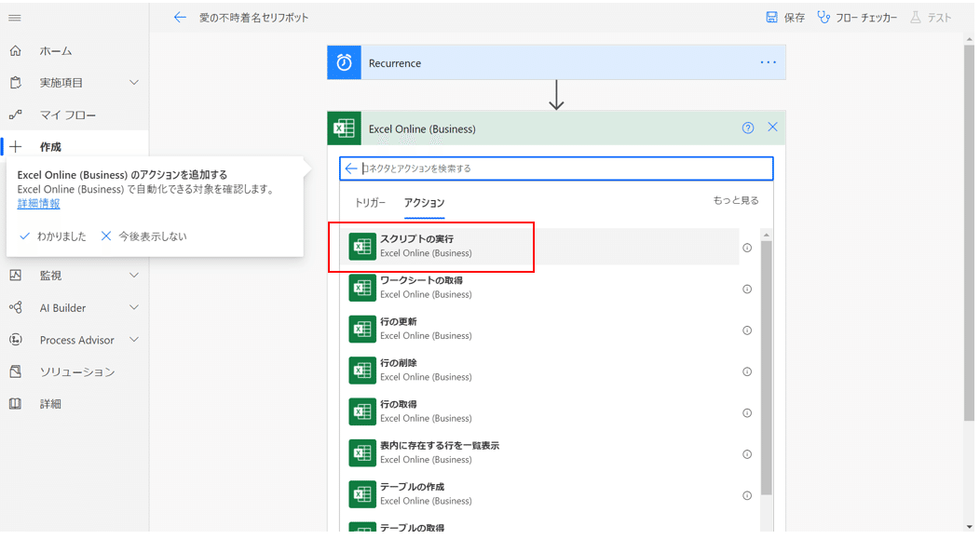Show info for 行の更新
The width and height of the screenshot is (980, 539).
[x=747, y=330]
